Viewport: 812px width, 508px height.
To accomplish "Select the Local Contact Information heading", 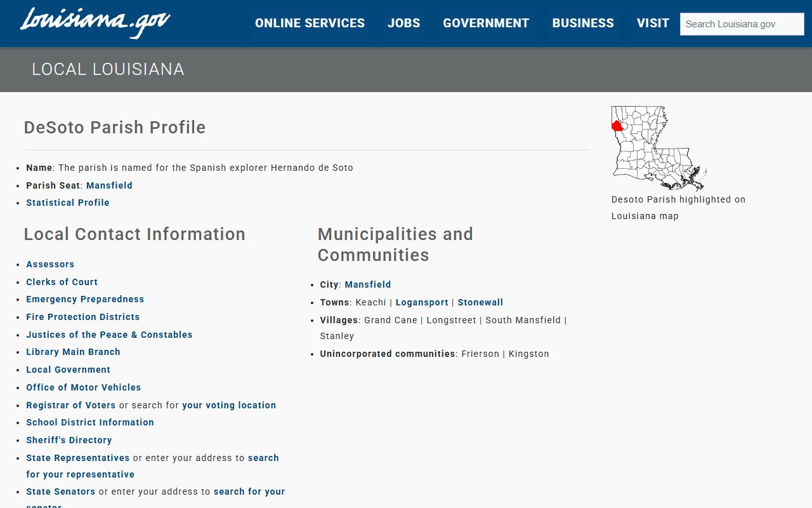I will pyautogui.click(x=134, y=234).
